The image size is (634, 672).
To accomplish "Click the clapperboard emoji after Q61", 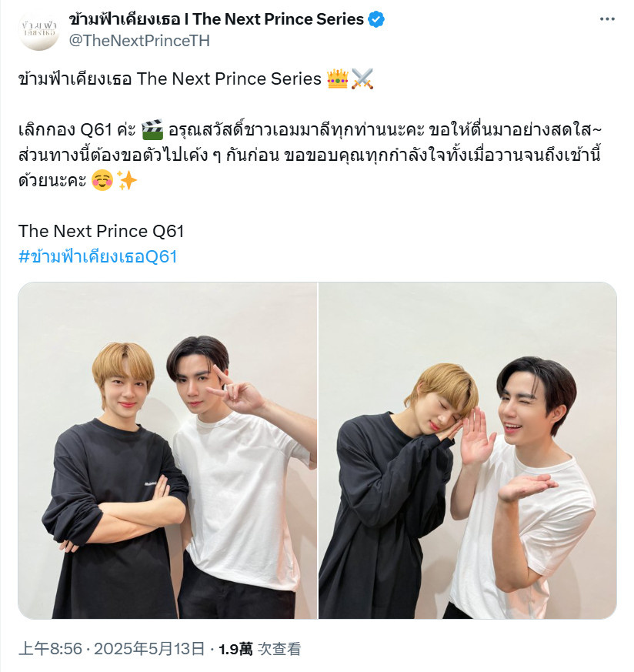I will pos(152,129).
